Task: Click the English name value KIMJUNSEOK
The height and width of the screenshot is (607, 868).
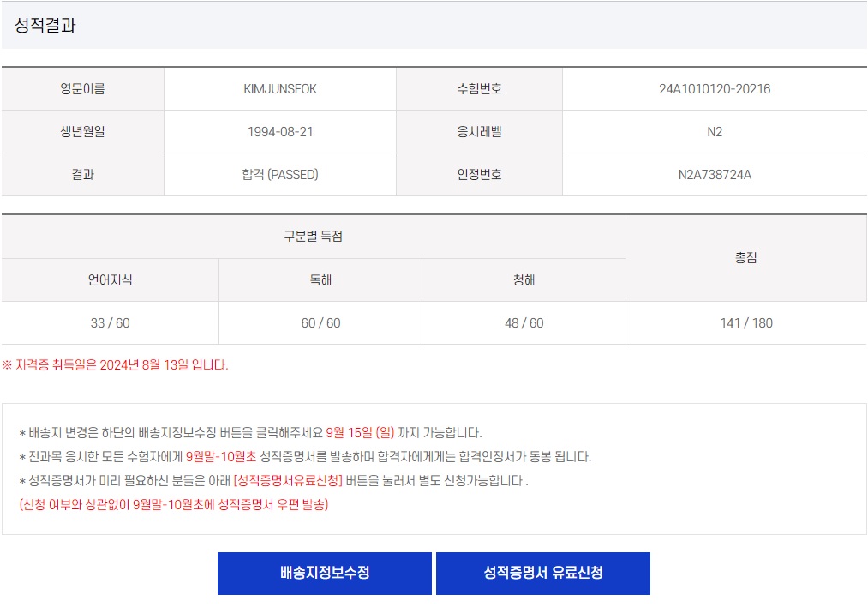Action: 280,89
